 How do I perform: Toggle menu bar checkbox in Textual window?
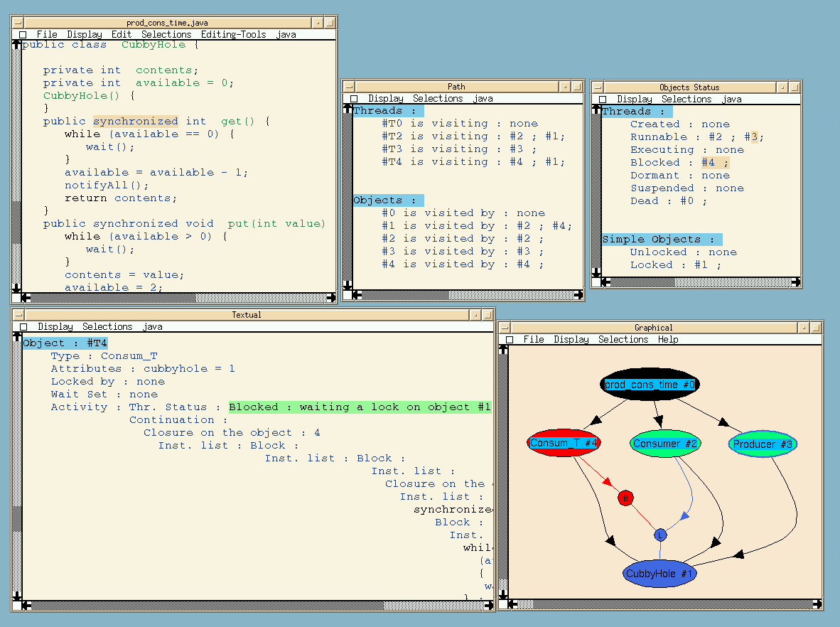23,327
